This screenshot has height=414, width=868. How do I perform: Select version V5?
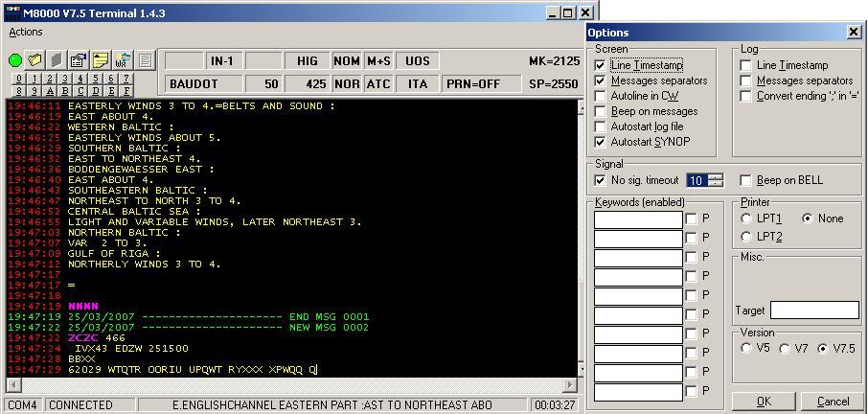pyautogui.click(x=746, y=349)
